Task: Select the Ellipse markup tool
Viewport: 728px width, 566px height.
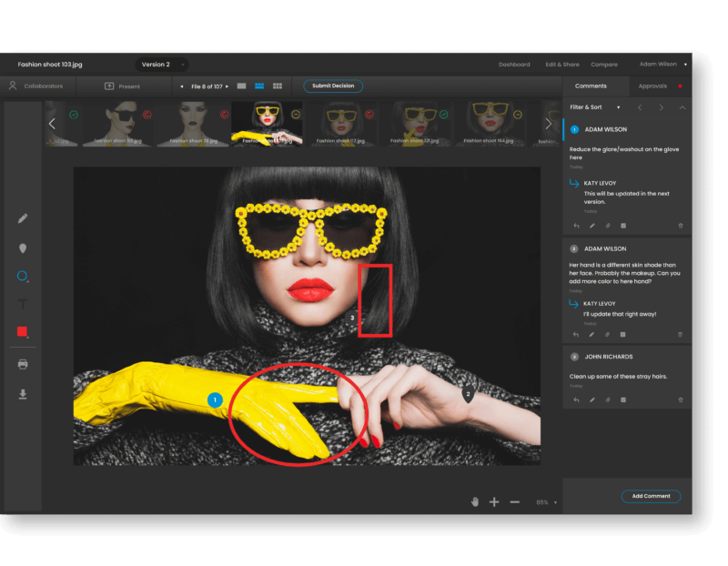Action: pyautogui.click(x=22, y=276)
